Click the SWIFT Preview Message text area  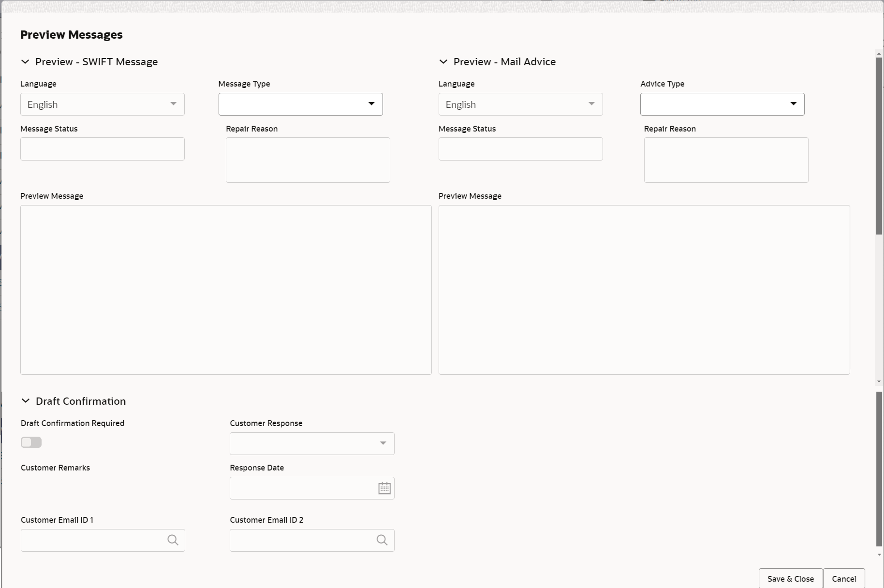pyautogui.click(x=226, y=290)
